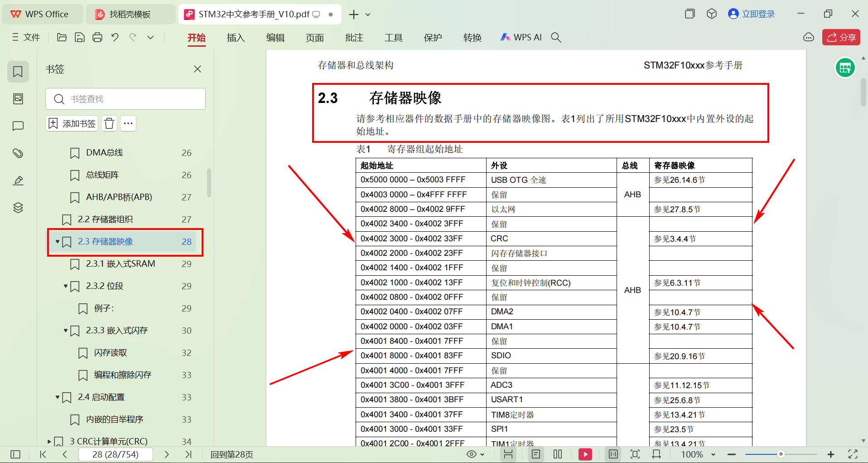Click the redo arrow icon
This screenshot has width=868, height=463.
(133, 37)
